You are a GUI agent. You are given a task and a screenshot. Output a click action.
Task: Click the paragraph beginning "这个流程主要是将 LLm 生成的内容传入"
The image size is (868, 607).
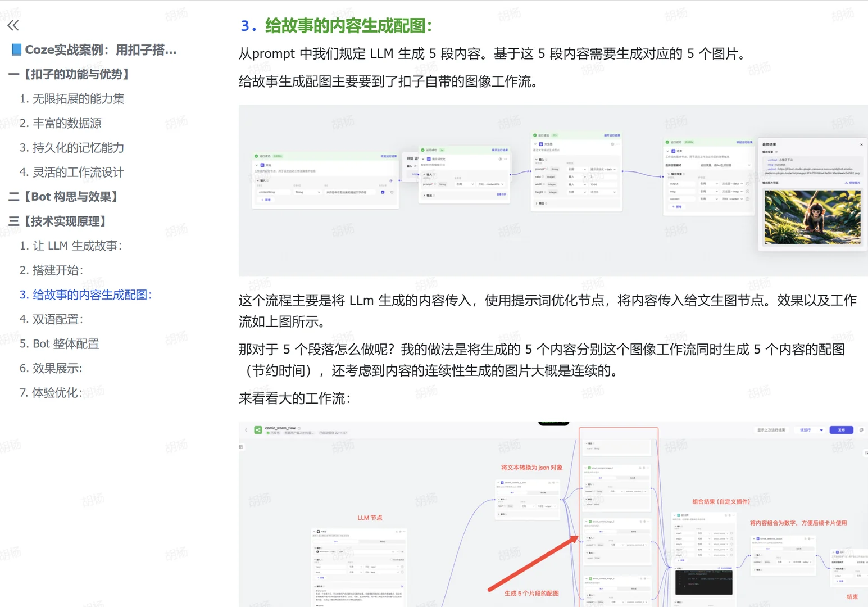tap(548, 311)
